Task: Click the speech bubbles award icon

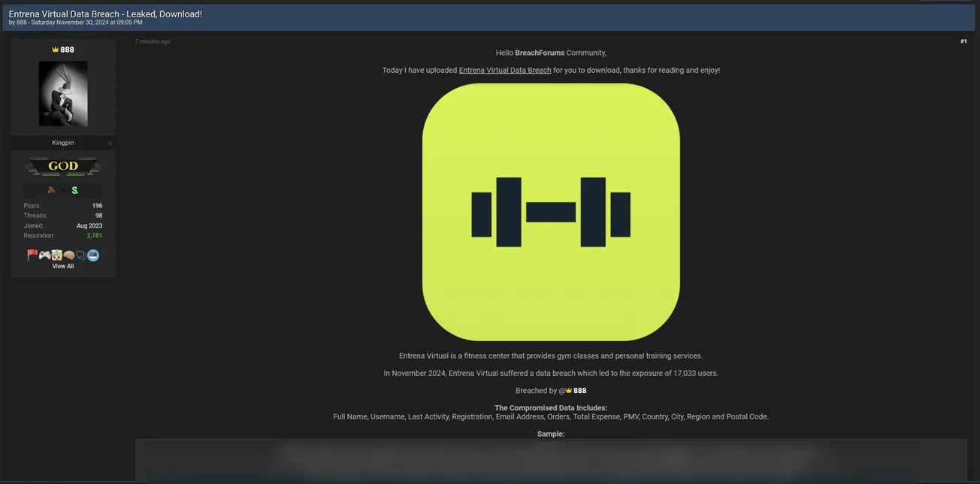Action: click(80, 255)
